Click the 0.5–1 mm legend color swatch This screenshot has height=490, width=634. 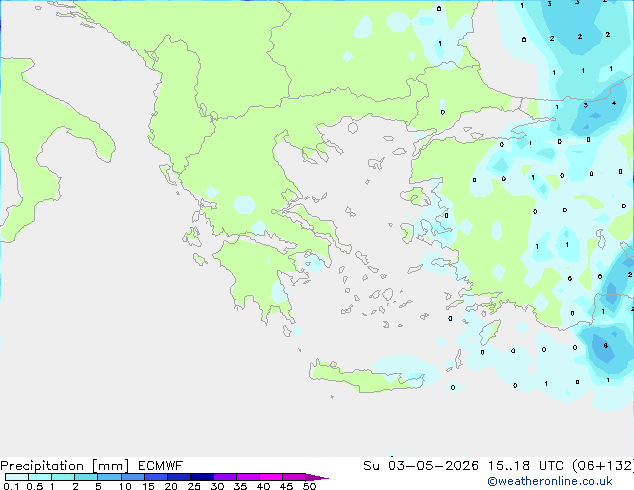(x=40, y=477)
